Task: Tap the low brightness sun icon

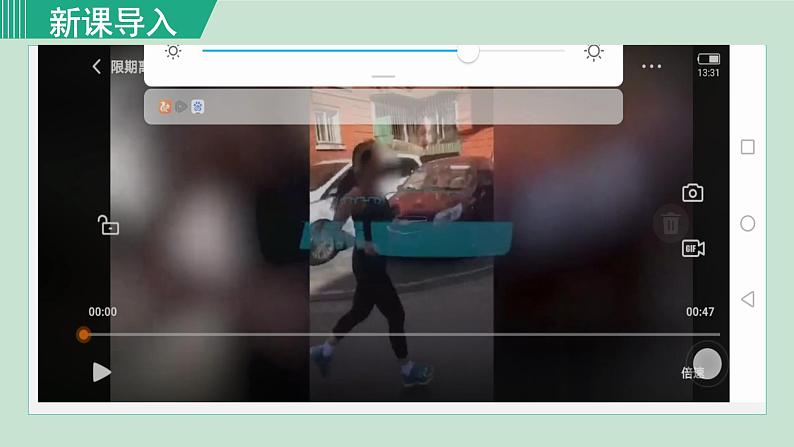Action: (173, 51)
